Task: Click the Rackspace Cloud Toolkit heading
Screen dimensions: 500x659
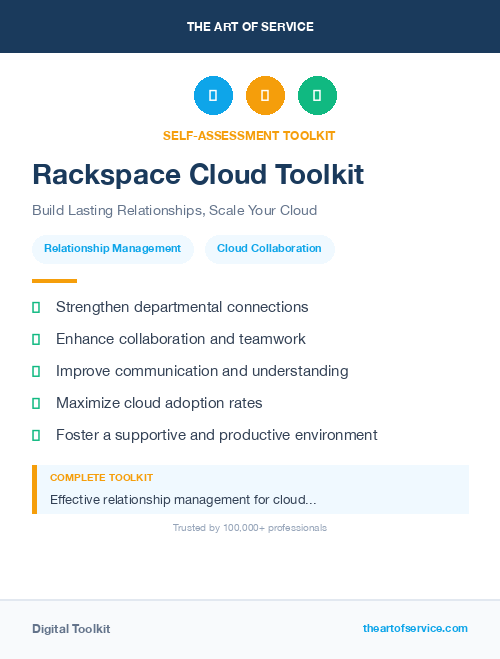Action: click(x=198, y=174)
